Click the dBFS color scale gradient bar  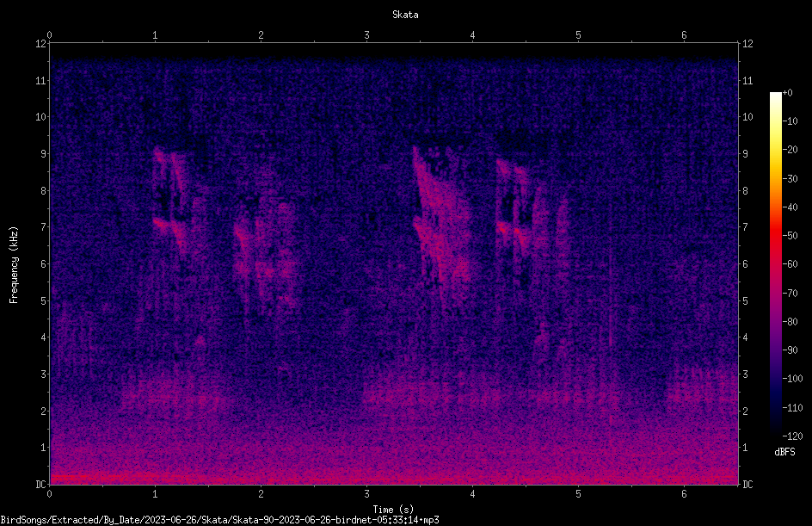(x=775, y=263)
